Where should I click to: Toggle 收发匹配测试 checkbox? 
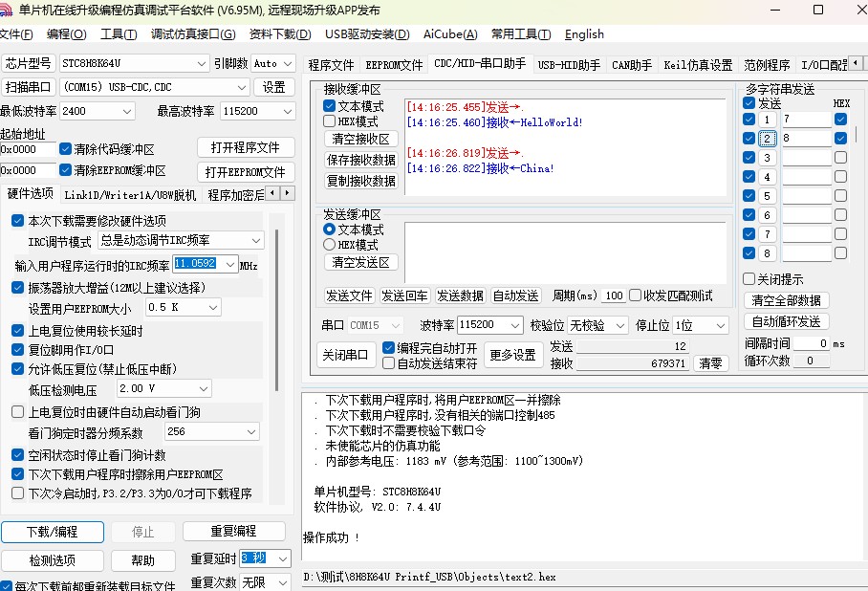pyautogui.click(x=636, y=295)
